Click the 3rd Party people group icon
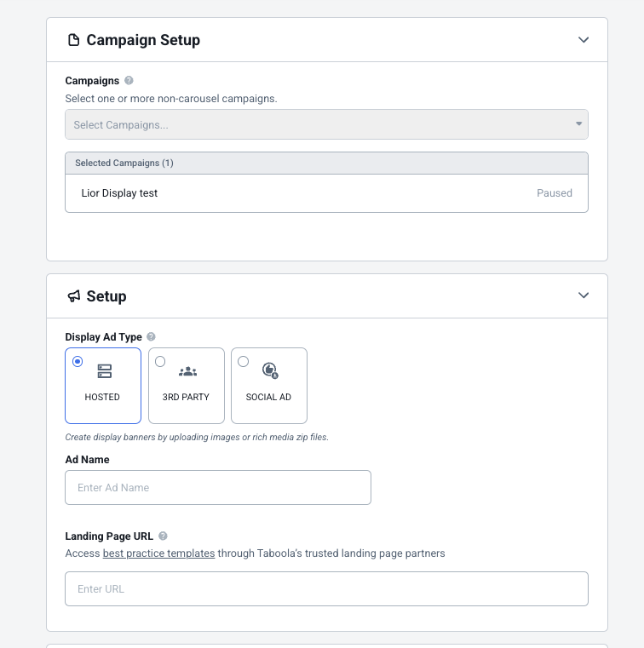The width and height of the screenshot is (644, 648). pyautogui.click(x=187, y=371)
